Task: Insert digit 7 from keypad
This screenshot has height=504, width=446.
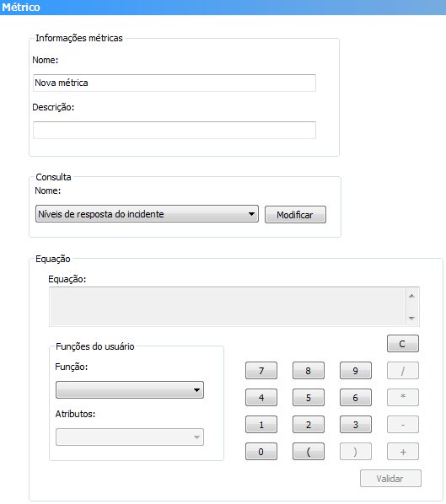Action: coord(261,371)
